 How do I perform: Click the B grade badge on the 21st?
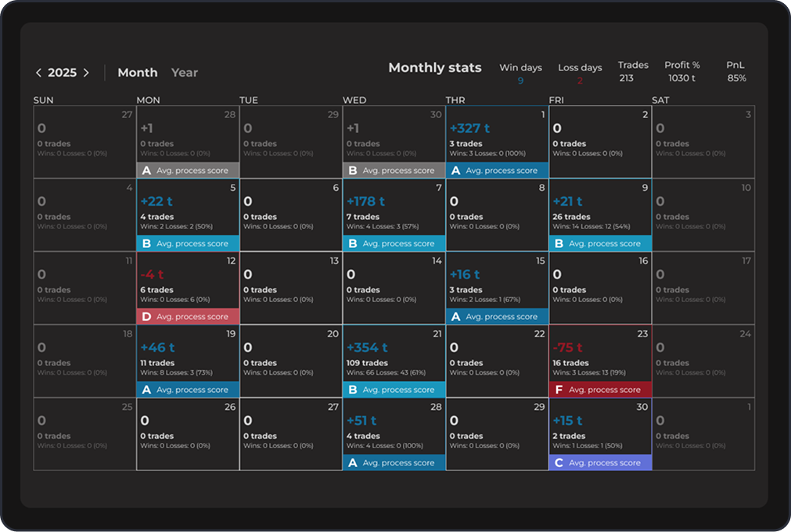352,390
